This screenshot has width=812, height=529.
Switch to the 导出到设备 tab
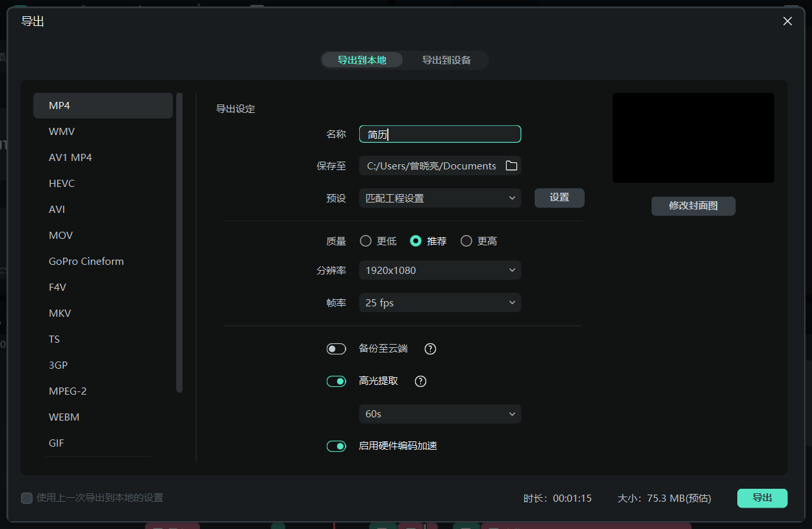pos(447,60)
